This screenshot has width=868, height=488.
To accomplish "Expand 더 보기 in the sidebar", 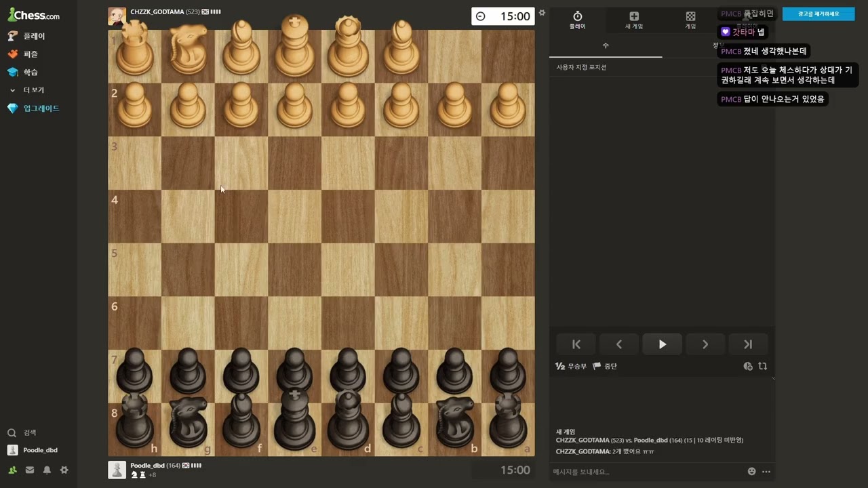I will (27, 89).
